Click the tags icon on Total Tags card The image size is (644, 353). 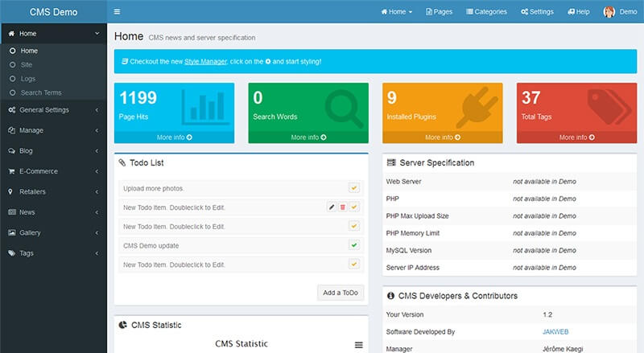coord(609,107)
